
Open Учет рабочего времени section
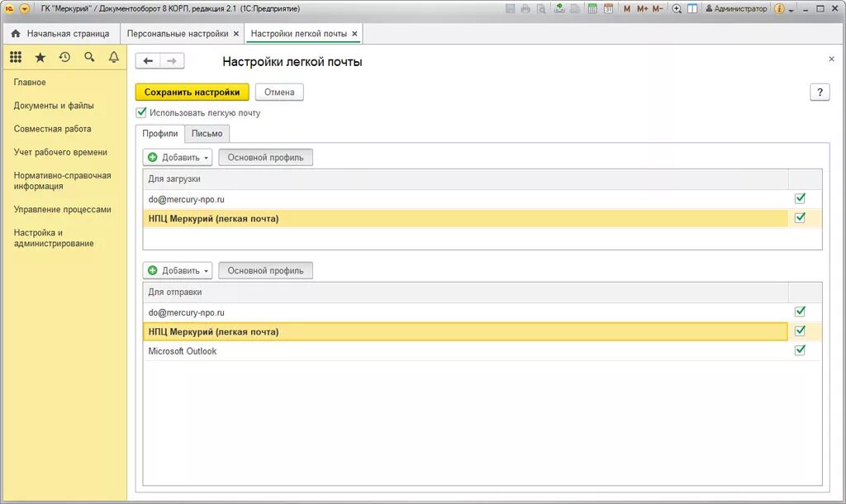pos(60,152)
